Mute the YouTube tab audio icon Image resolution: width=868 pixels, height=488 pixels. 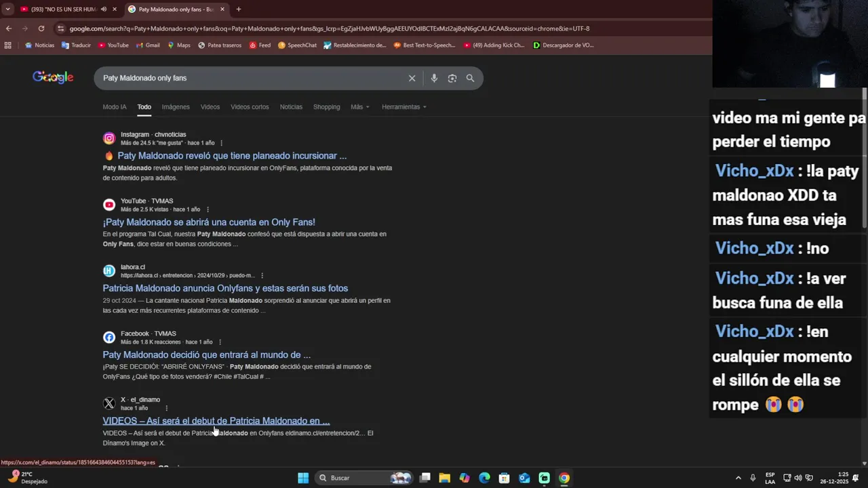[104, 9]
